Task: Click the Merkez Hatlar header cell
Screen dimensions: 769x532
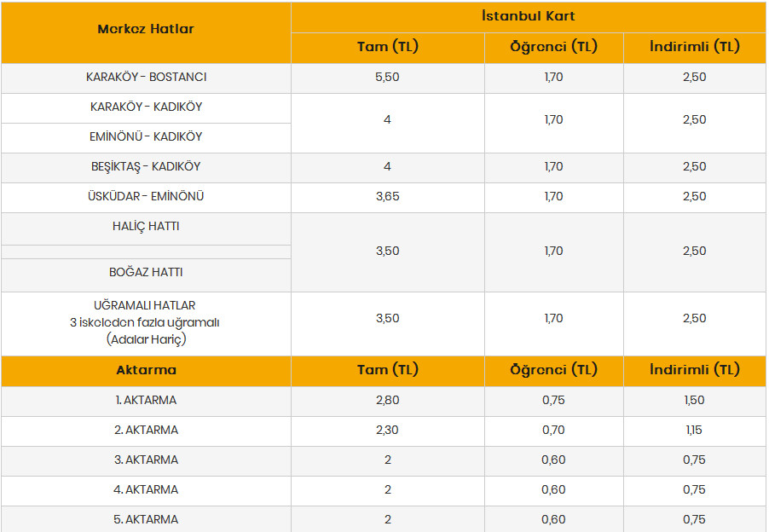Action: pos(146,29)
